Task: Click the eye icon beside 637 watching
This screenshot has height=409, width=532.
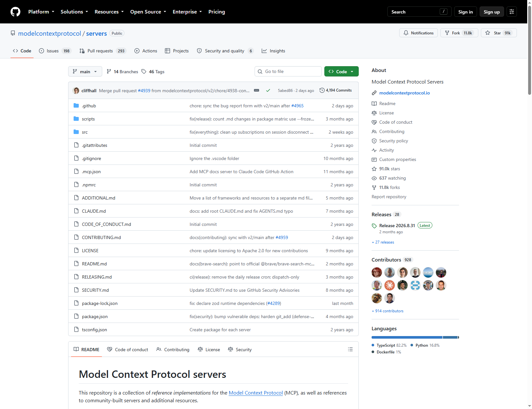Action: (374, 178)
